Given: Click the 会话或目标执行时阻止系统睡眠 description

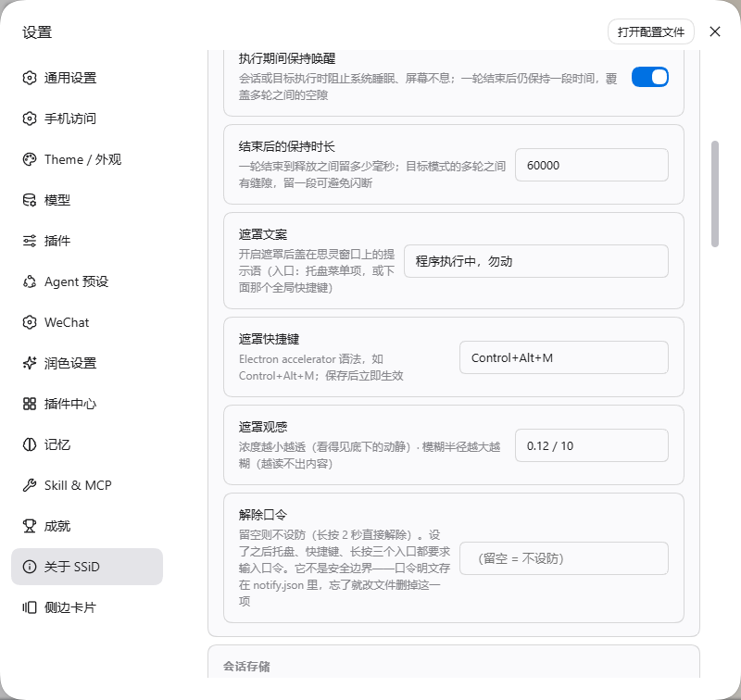Looking at the screenshot, I should pyautogui.click(x=428, y=86).
